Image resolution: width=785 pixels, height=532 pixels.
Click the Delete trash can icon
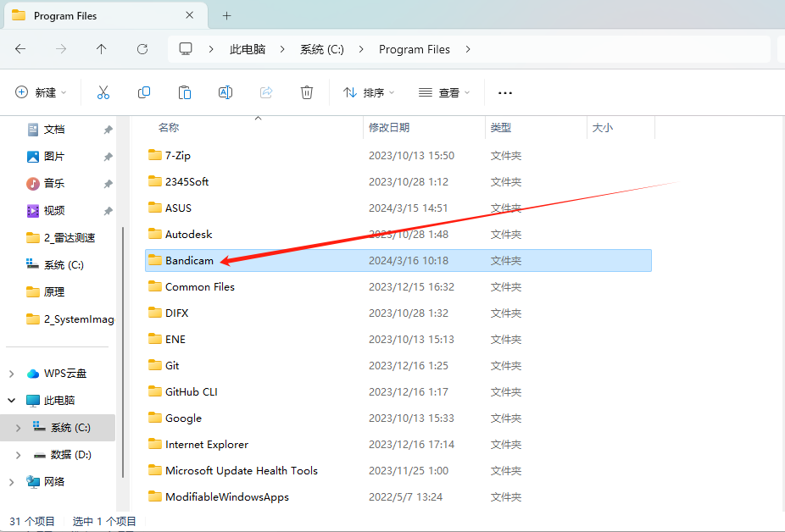point(307,92)
